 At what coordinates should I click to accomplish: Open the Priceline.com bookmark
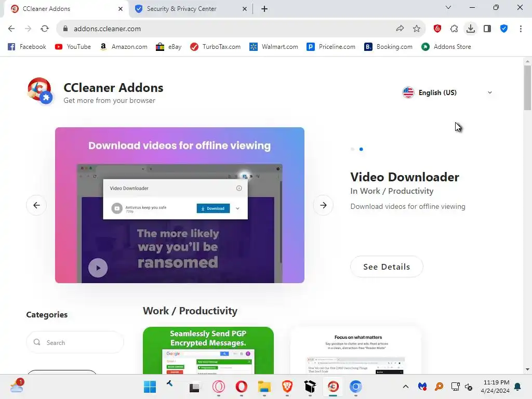click(x=331, y=47)
